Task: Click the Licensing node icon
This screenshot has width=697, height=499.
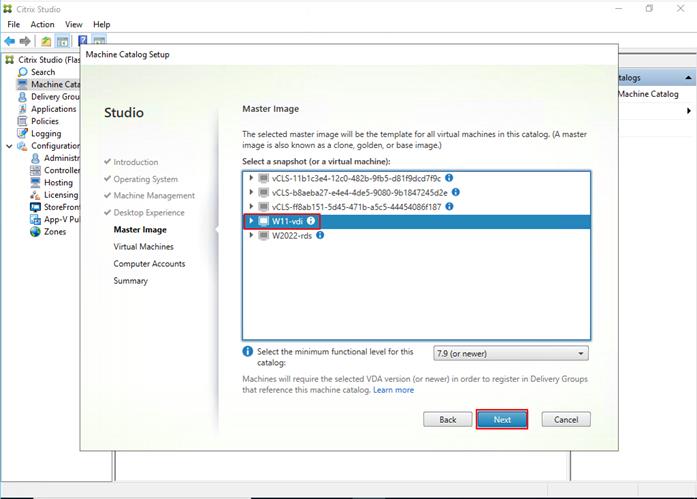Action: 36,195
